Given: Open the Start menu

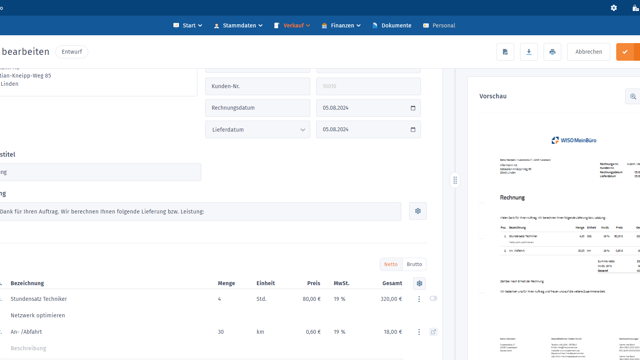Looking at the screenshot, I should click(188, 25).
